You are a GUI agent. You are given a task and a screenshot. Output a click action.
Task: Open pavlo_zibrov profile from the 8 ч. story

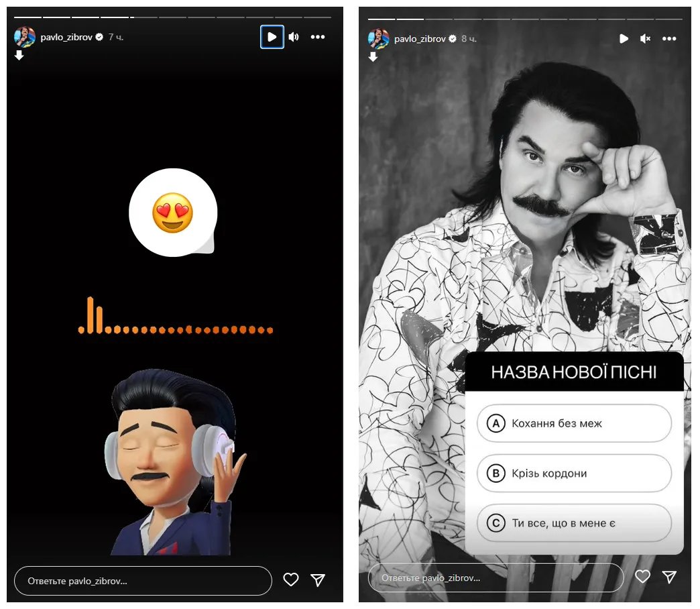pos(420,39)
